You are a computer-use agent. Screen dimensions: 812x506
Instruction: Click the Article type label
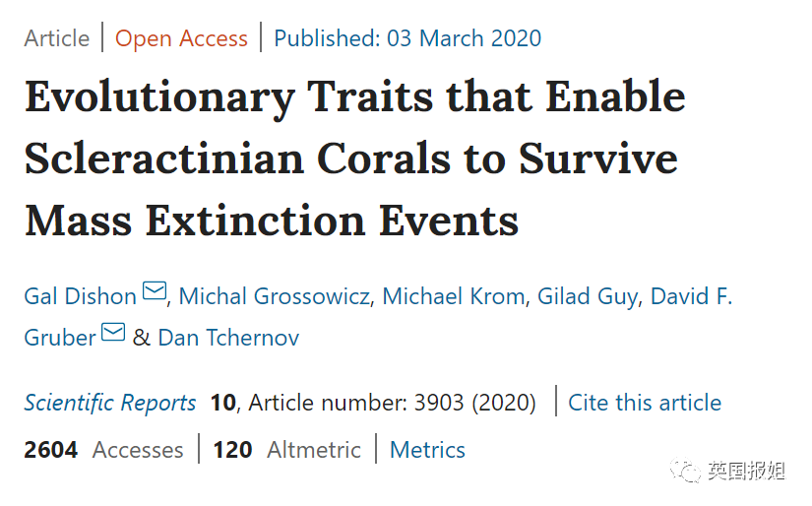point(57,38)
